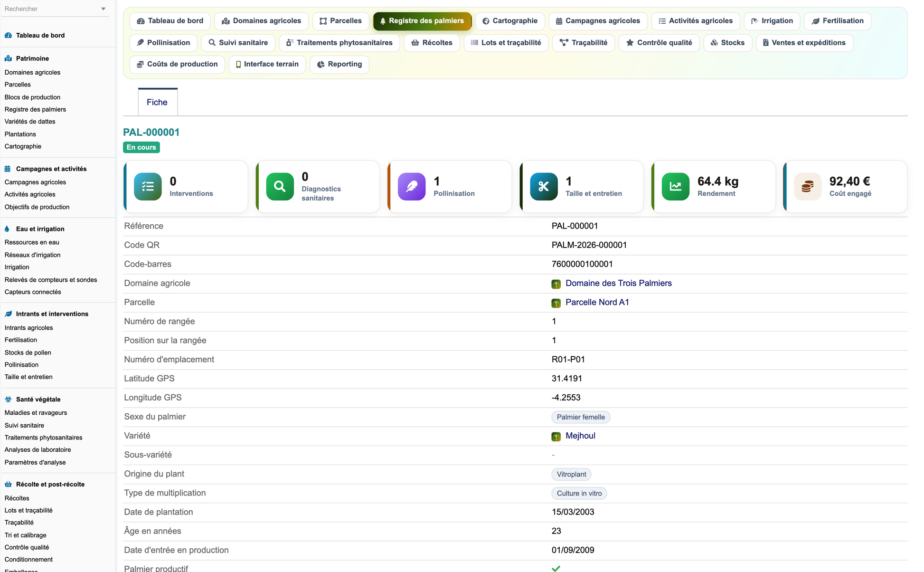Click the Intrants et interventions leaf icon

[8, 314]
